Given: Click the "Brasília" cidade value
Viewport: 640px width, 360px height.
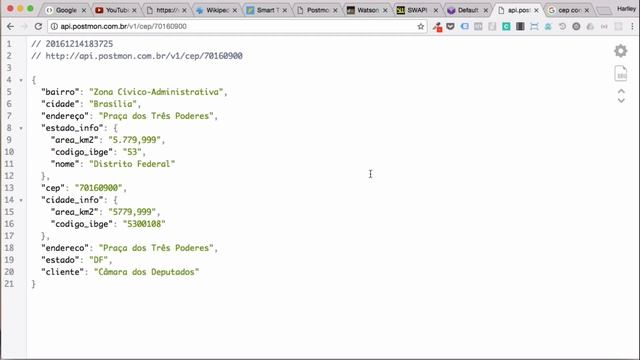Looking at the screenshot, I should (x=113, y=104).
